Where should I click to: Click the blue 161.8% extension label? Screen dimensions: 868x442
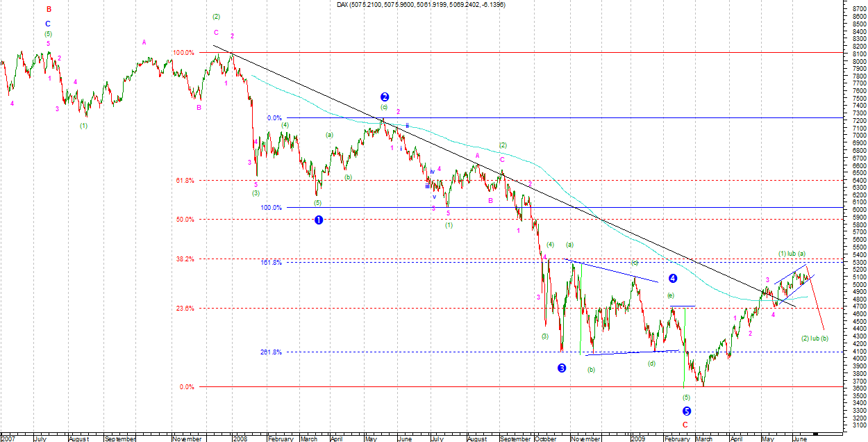pos(272,263)
